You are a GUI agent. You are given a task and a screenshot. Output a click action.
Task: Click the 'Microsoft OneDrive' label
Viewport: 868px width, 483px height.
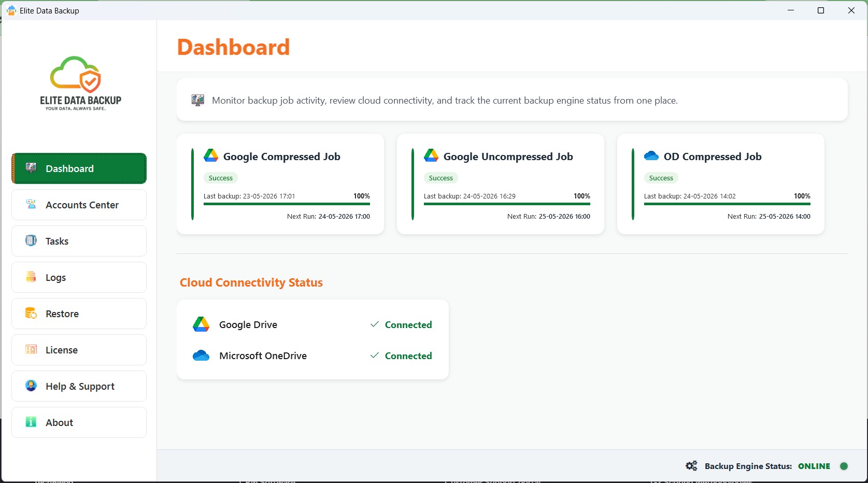click(263, 356)
